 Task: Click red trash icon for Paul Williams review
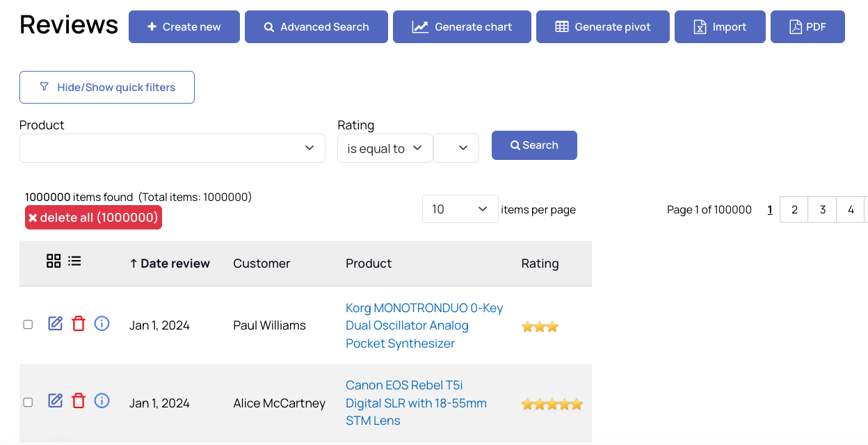tap(79, 323)
